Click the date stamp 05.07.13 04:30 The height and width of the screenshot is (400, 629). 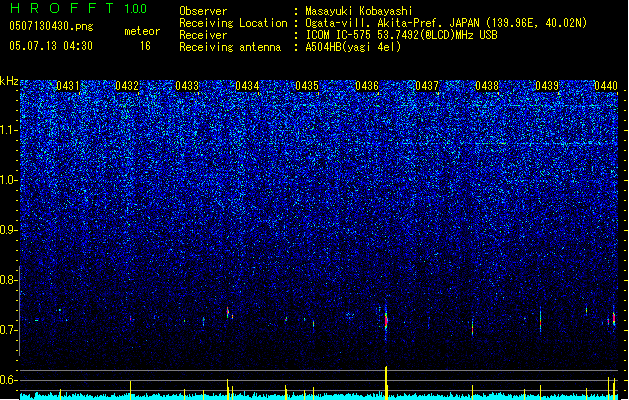pyautogui.click(x=51, y=46)
